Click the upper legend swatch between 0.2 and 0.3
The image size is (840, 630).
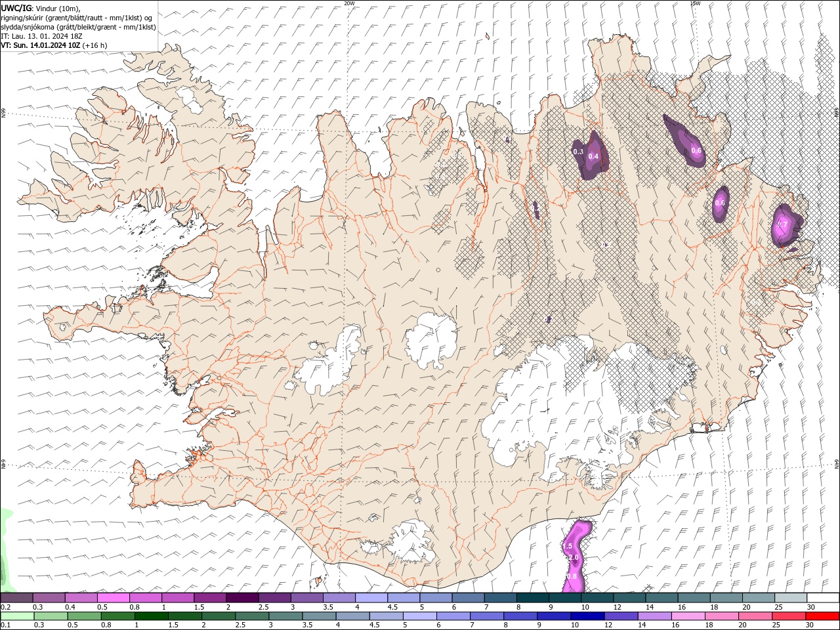pyautogui.click(x=16, y=597)
